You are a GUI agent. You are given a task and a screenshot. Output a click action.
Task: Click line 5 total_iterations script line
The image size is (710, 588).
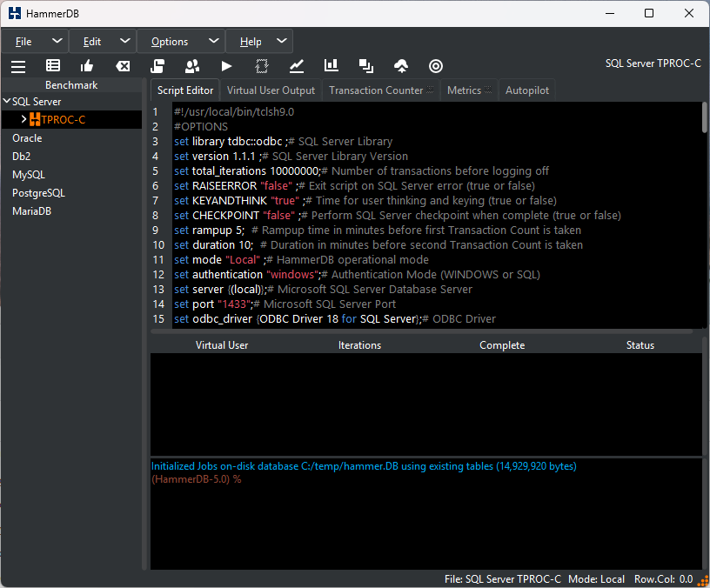(x=361, y=171)
